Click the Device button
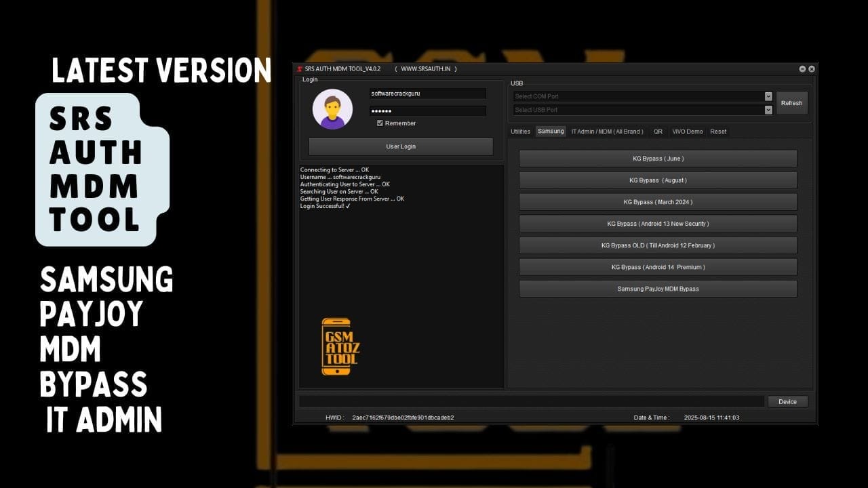Screen dimensions: 868x488 coord(787,402)
